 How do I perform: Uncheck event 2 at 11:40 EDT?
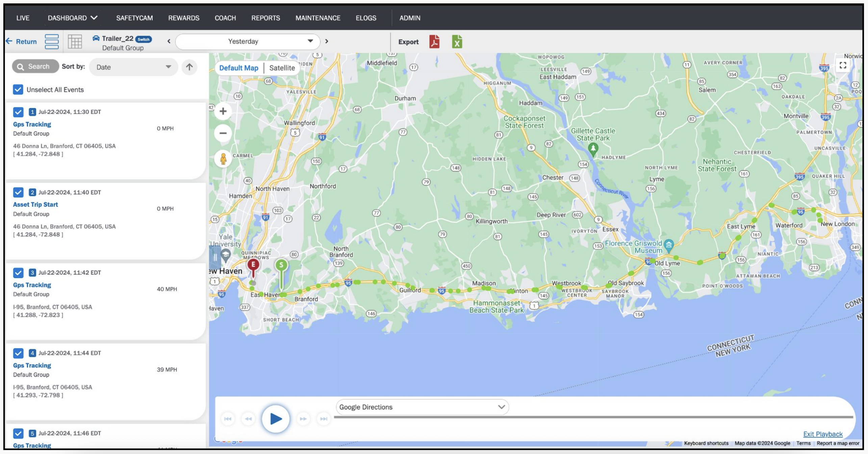click(x=18, y=192)
